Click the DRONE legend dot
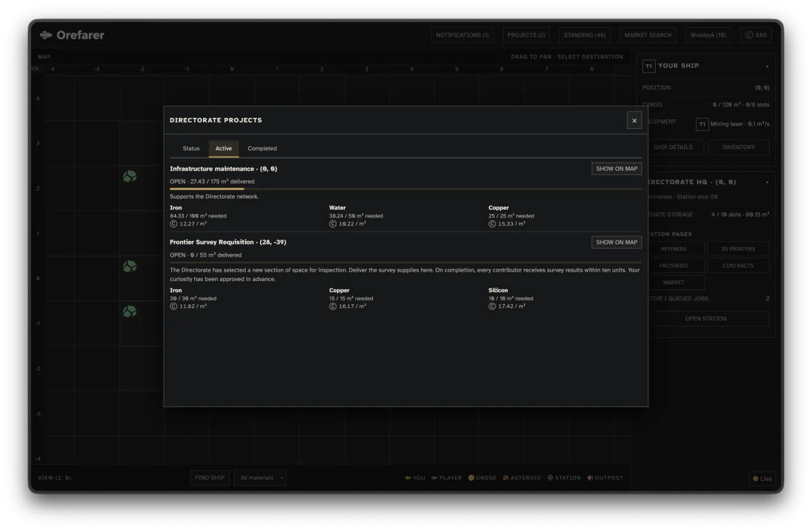Viewport: 812px width, 531px height. click(x=471, y=478)
